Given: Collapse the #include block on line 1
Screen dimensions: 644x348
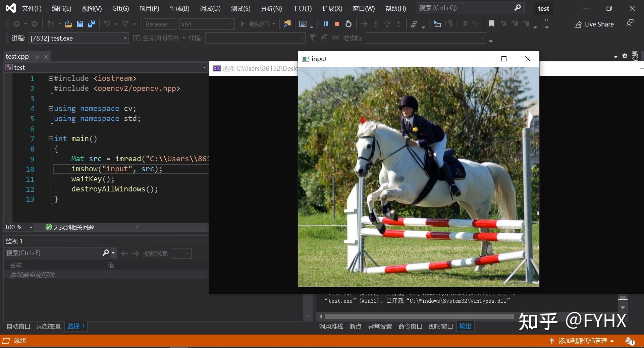Looking at the screenshot, I should tap(51, 78).
